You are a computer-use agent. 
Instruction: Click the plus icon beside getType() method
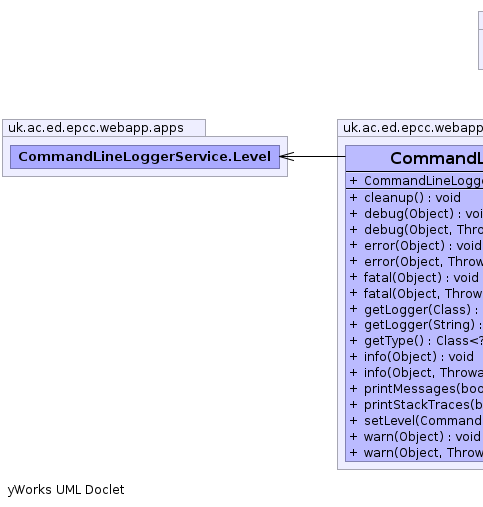(353, 340)
